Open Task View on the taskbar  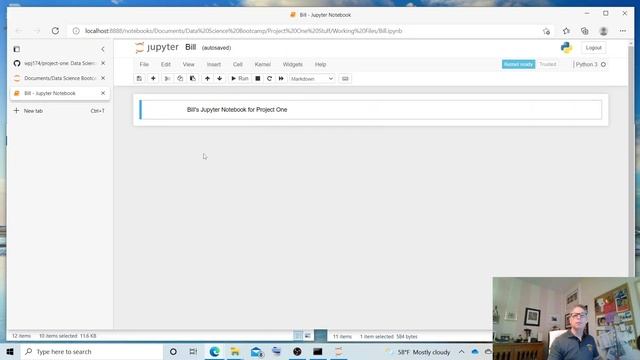pyautogui.click(x=193, y=351)
